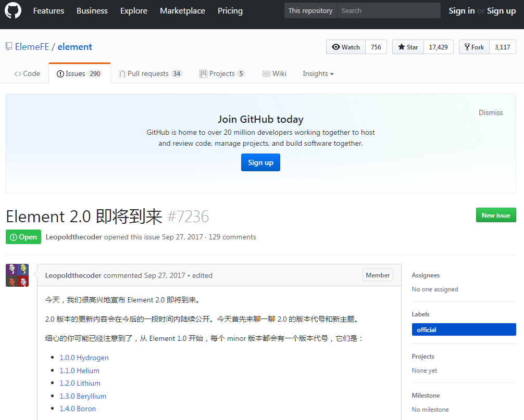Switch to the Projects tab
The image size is (524, 420).
[222, 73]
